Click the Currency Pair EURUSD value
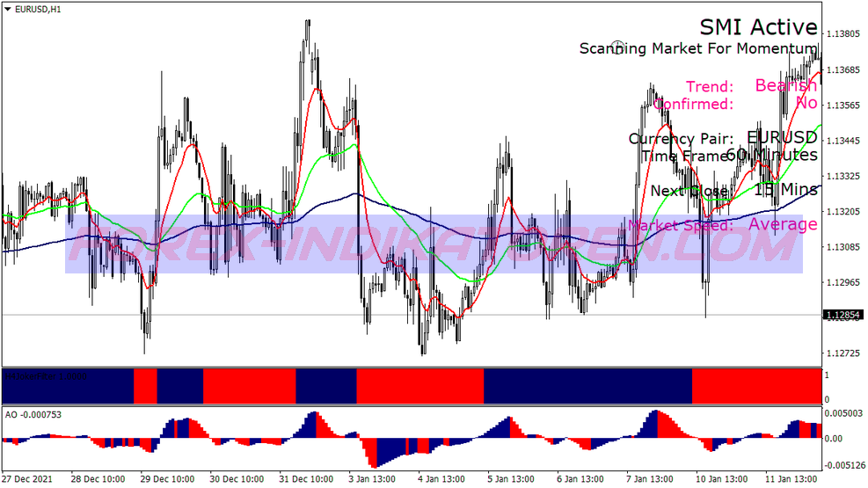The height and width of the screenshot is (488, 868). [x=781, y=138]
